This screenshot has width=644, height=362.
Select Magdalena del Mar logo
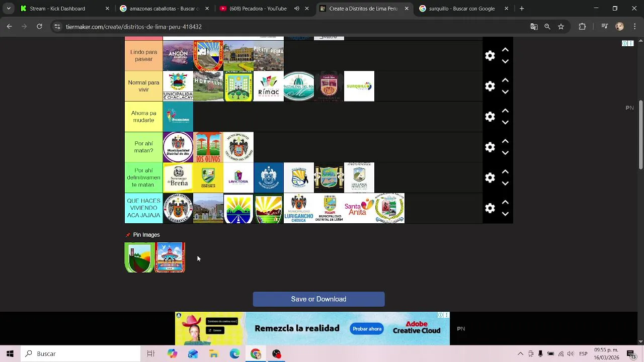pos(299,86)
